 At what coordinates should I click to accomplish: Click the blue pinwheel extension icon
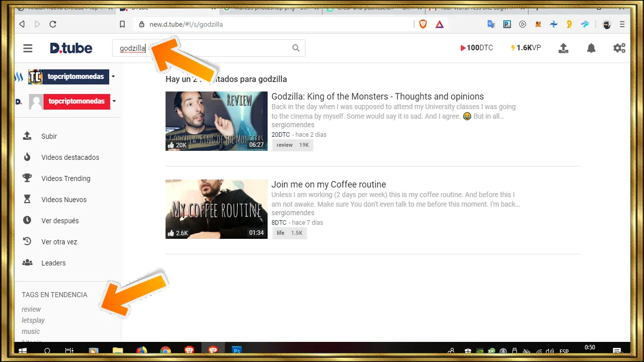[553, 24]
